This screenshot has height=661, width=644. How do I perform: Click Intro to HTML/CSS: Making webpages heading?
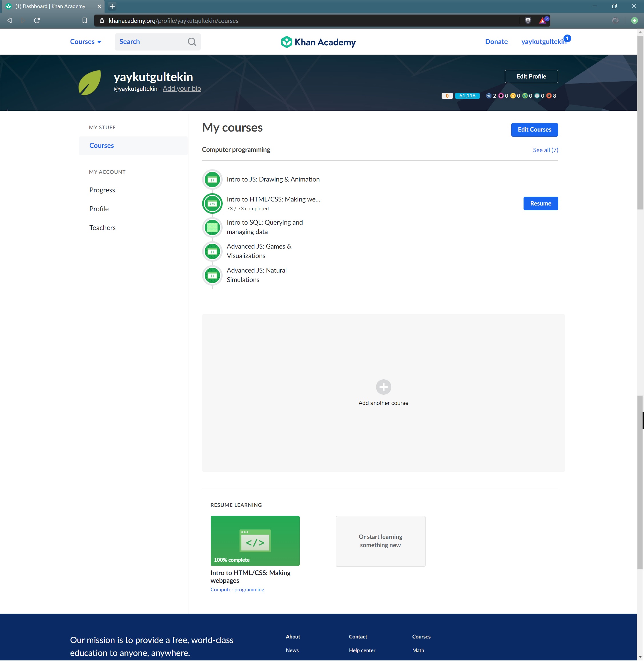[x=250, y=577]
